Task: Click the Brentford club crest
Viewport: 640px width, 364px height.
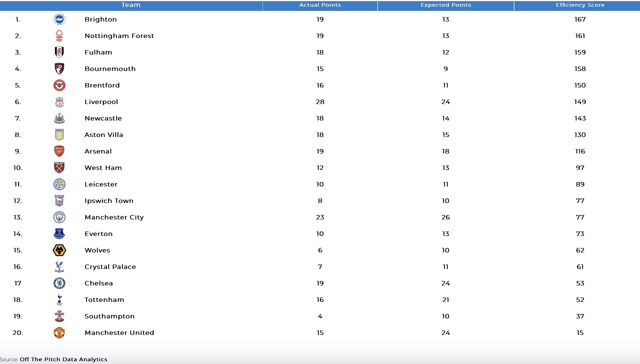Action: click(59, 85)
